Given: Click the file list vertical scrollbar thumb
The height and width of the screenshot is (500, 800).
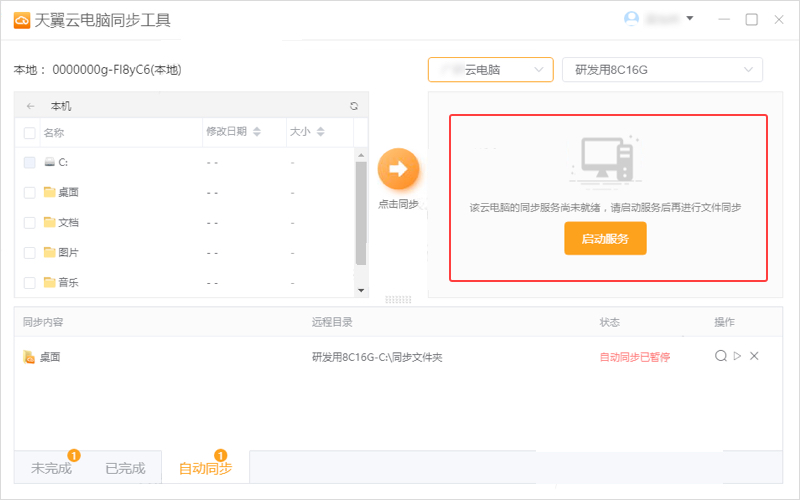Looking at the screenshot, I should (361, 213).
